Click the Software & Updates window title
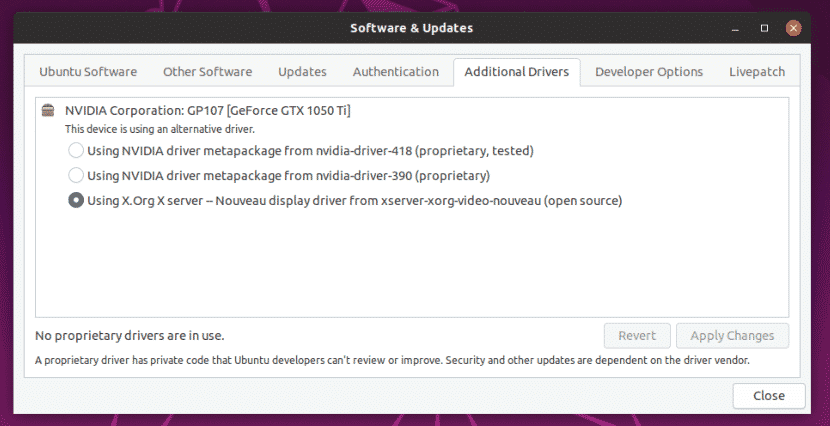This screenshot has width=830, height=426. (411, 28)
